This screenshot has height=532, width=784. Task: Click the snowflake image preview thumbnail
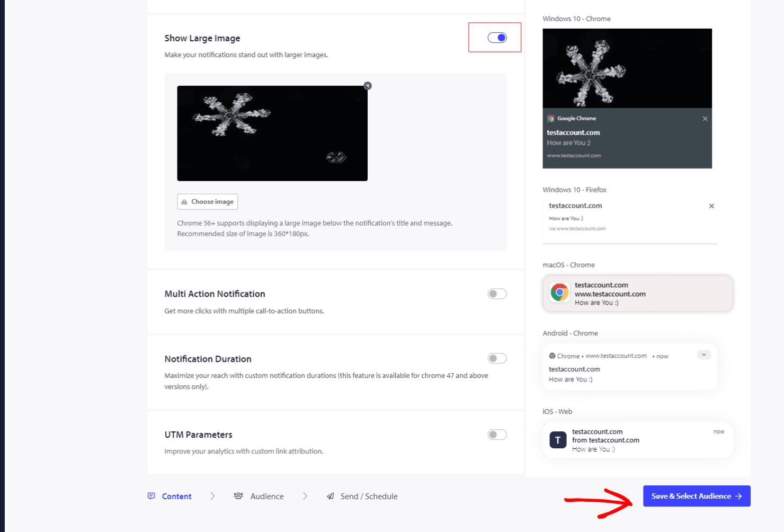272,133
